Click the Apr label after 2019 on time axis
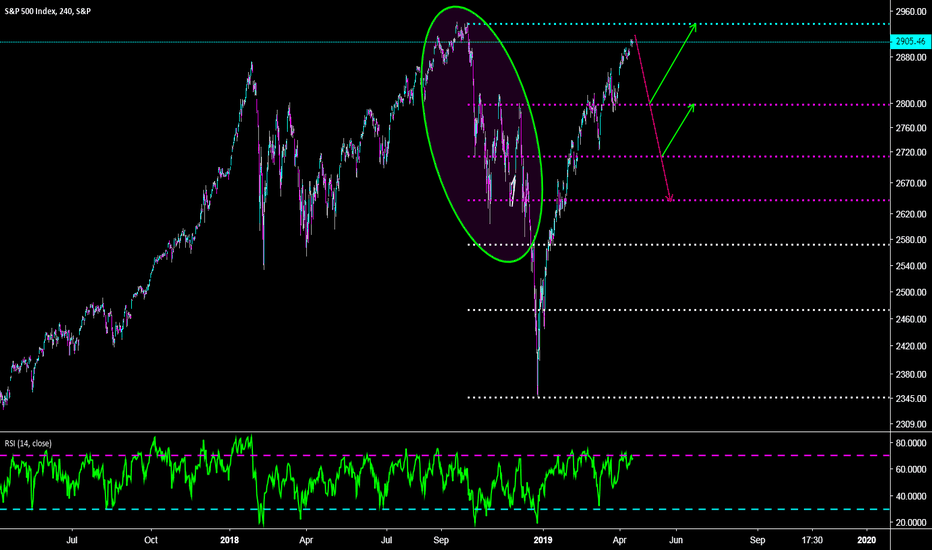Viewport: 932px width, 550px height. point(619,540)
